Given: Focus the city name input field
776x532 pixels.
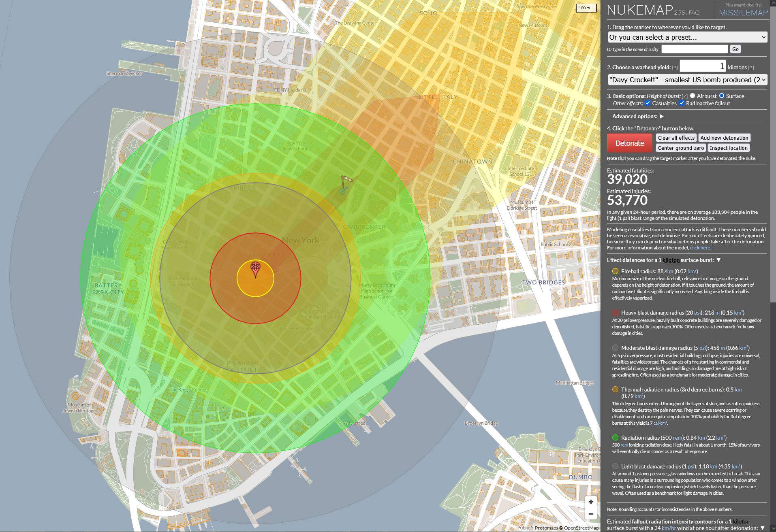Looking at the screenshot, I should coord(695,49).
